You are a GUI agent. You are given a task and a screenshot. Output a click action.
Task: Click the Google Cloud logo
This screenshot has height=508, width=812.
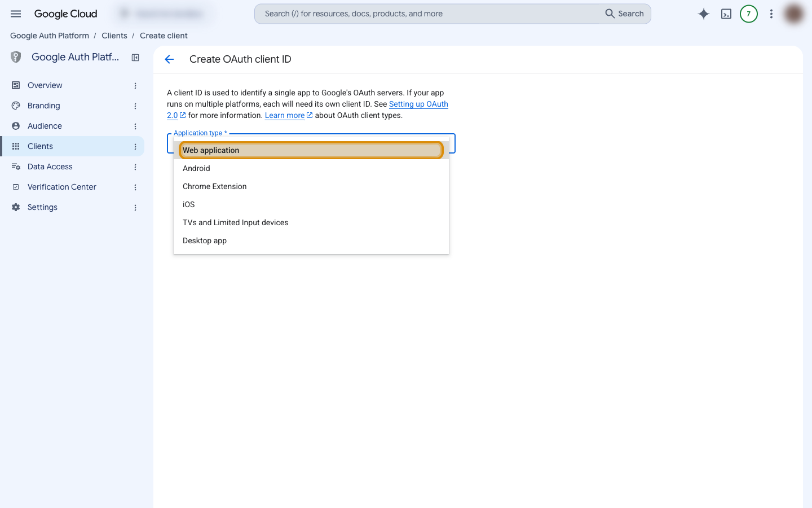(x=65, y=14)
